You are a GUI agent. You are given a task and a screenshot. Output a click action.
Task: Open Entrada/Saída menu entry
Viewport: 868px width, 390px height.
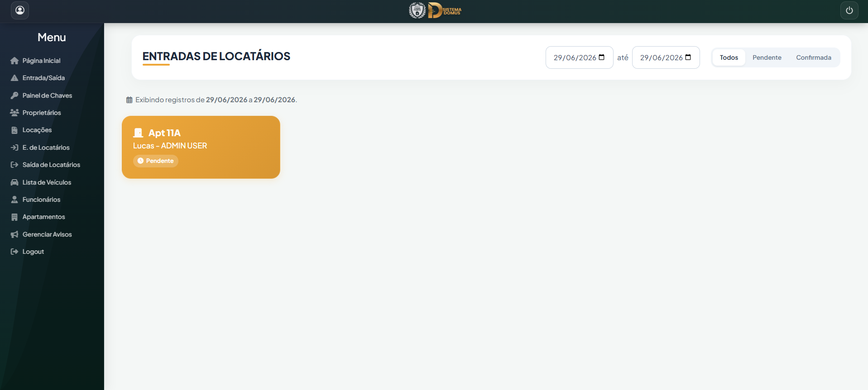pyautogui.click(x=43, y=78)
